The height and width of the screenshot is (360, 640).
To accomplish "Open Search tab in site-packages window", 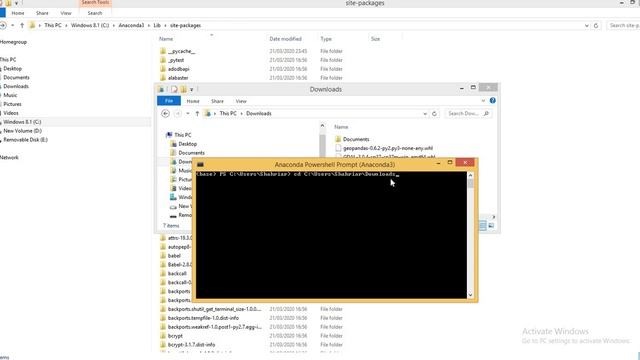I will click(x=95, y=13).
